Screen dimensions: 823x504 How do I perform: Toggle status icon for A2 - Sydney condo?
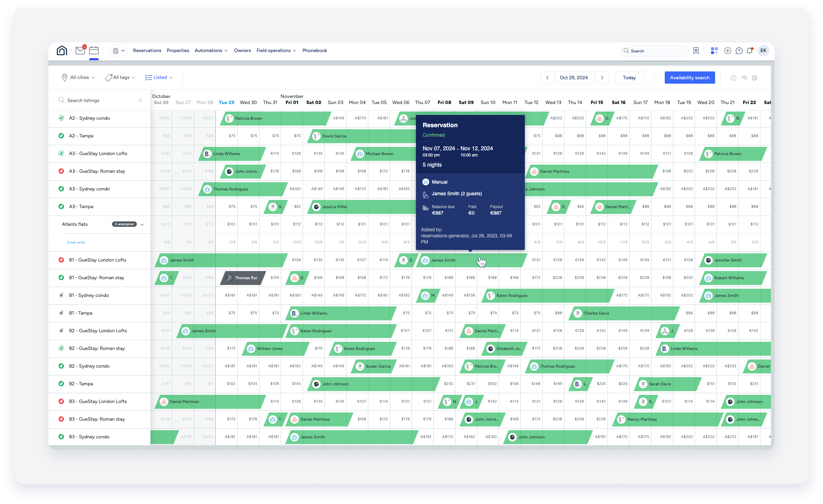click(61, 118)
